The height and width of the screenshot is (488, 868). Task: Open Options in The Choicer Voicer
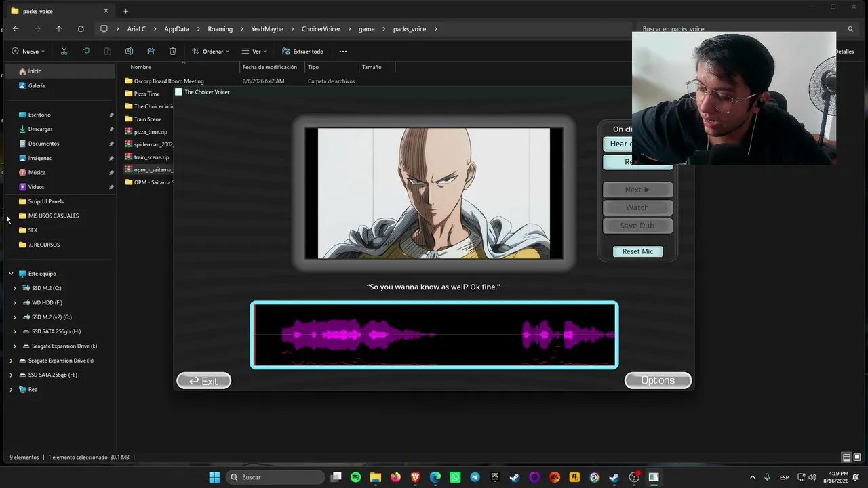tap(658, 380)
